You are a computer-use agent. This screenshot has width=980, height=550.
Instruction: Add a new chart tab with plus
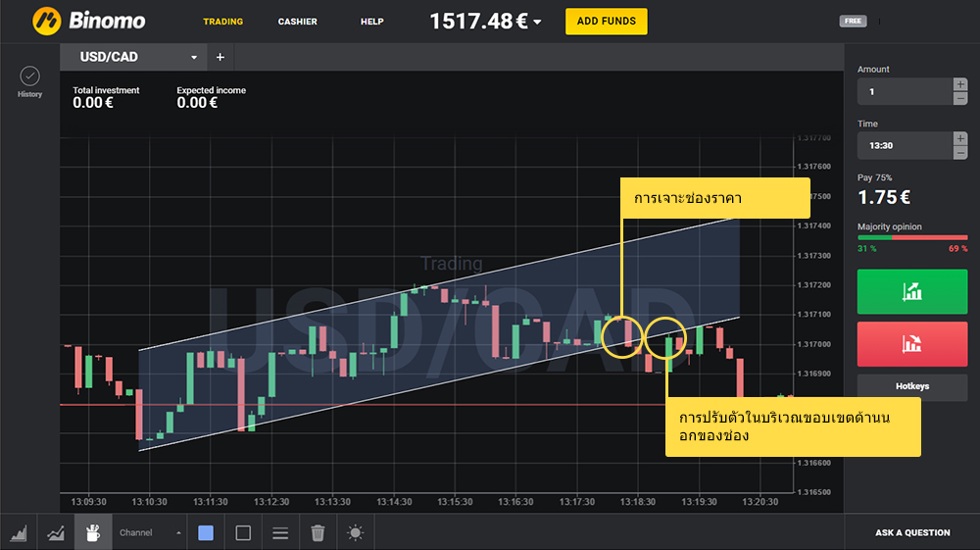(x=220, y=58)
